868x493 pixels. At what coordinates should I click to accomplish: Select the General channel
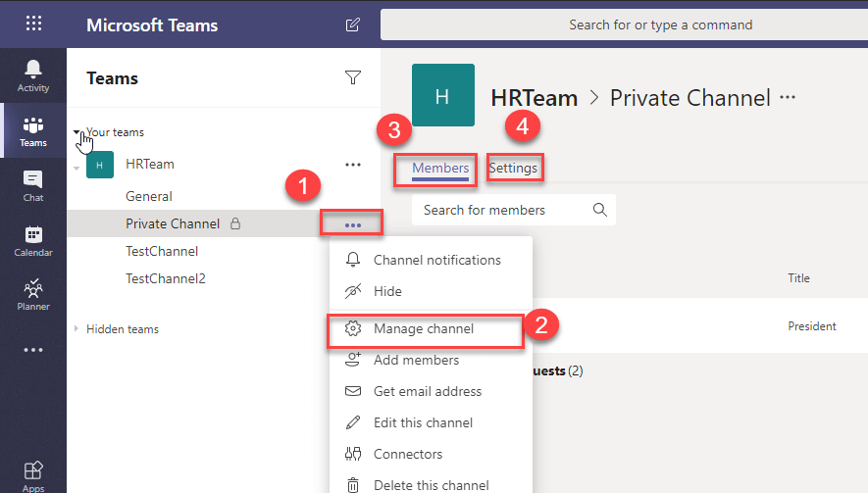pyautogui.click(x=149, y=196)
